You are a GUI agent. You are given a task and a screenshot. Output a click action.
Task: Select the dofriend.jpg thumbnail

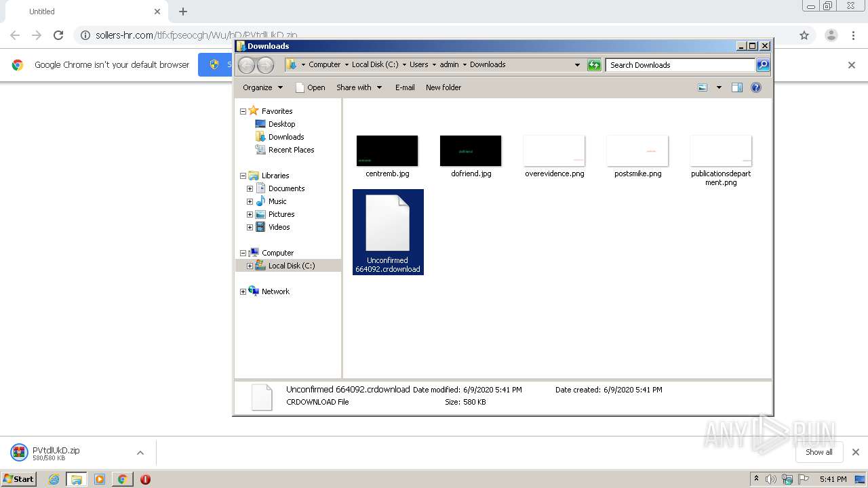[471, 150]
